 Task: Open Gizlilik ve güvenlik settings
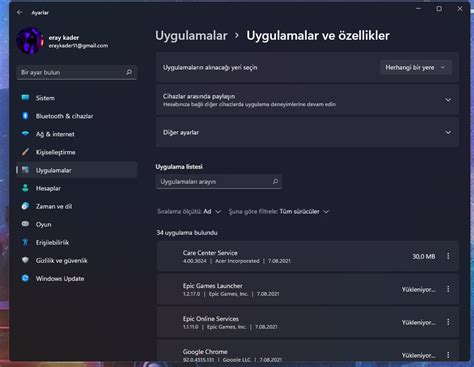point(77,260)
